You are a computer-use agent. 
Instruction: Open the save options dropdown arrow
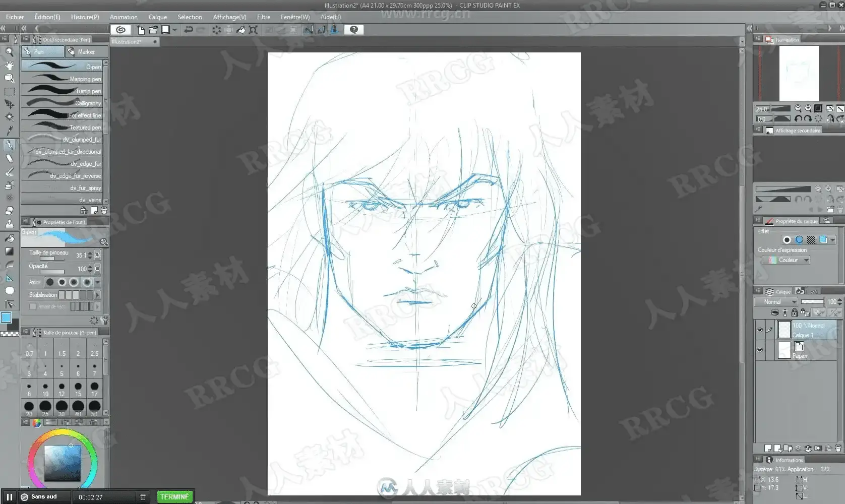pyautogui.click(x=175, y=30)
